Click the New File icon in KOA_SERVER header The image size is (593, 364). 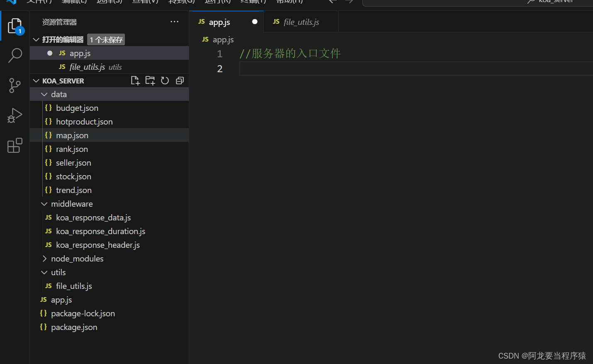(135, 81)
